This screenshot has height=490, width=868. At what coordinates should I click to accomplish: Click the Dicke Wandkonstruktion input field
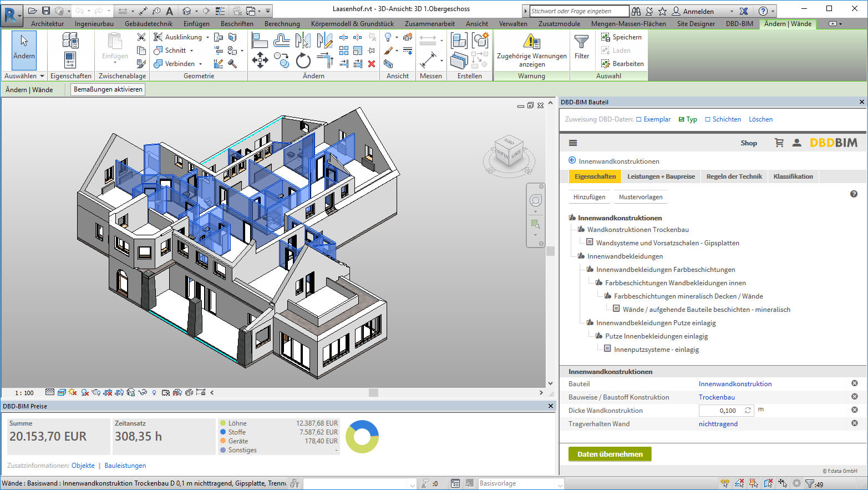coord(726,411)
